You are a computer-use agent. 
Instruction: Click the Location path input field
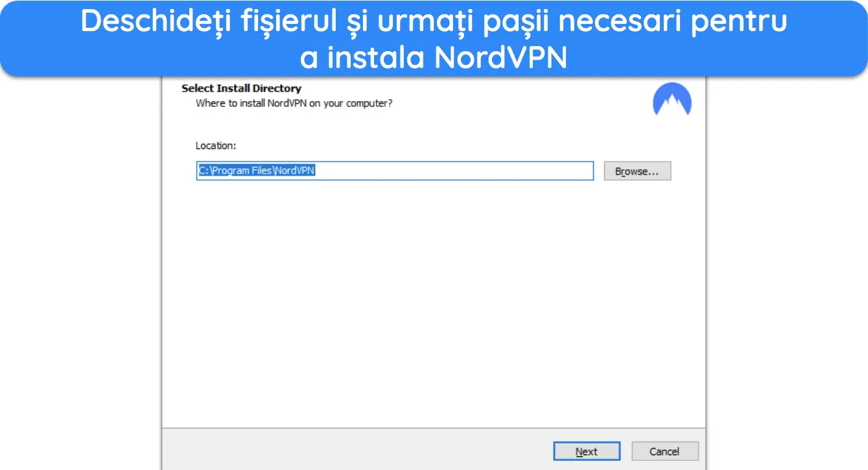point(395,171)
